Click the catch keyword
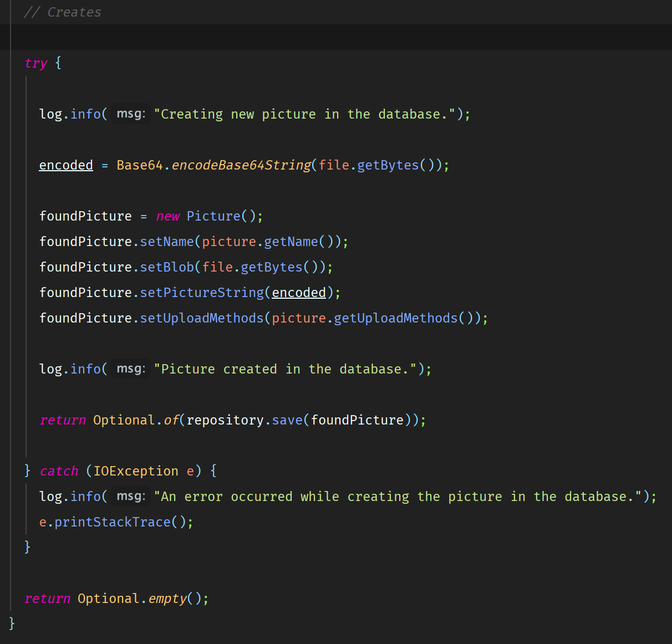The height and width of the screenshot is (644, 672). point(59,471)
